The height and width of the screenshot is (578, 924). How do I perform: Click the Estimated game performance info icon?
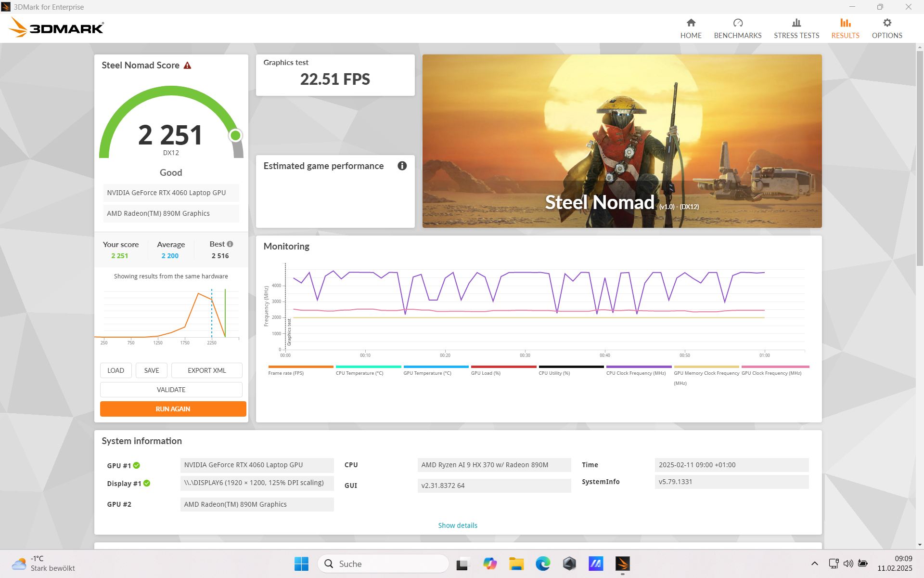(402, 166)
